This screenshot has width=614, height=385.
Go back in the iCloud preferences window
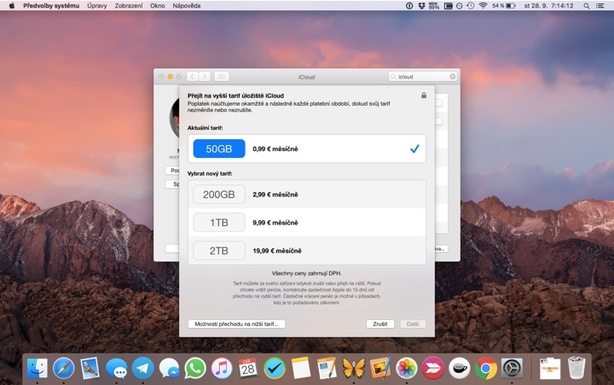(192, 76)
